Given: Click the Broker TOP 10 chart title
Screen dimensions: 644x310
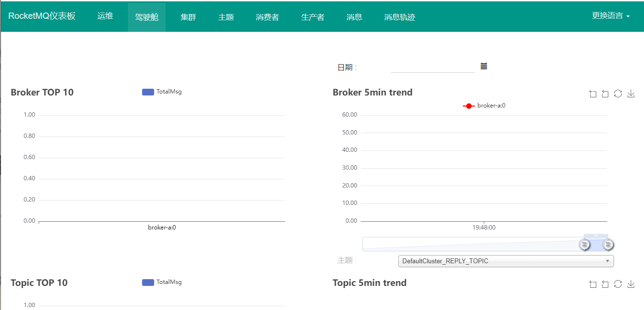Looking at the screenshot, I should [42, 92].
